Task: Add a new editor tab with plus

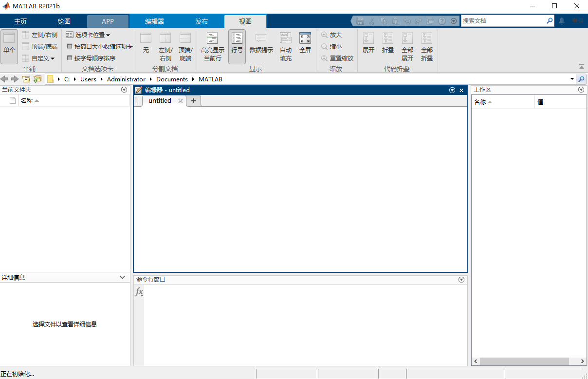Action: tap(193, 101)
